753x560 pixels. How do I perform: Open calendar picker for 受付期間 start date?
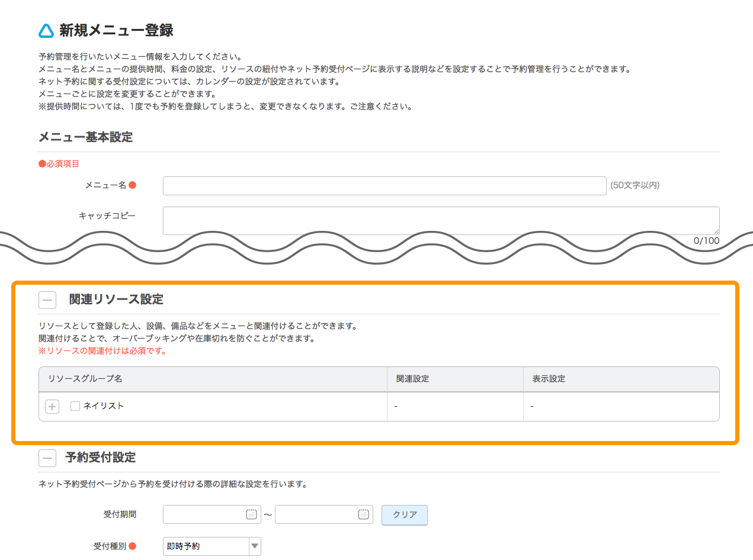(x=251, y=514)
